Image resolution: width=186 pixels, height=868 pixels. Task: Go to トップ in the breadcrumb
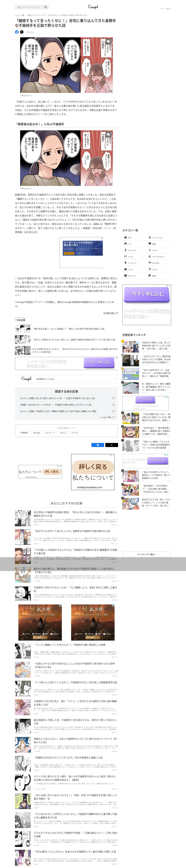(x=17, y=15)
